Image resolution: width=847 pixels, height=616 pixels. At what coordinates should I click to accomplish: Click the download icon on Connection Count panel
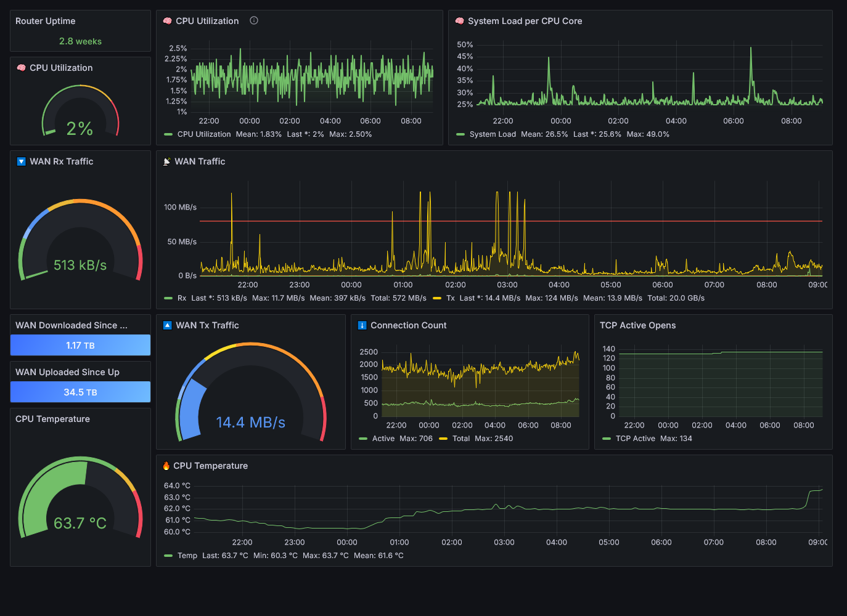(362, 325)
